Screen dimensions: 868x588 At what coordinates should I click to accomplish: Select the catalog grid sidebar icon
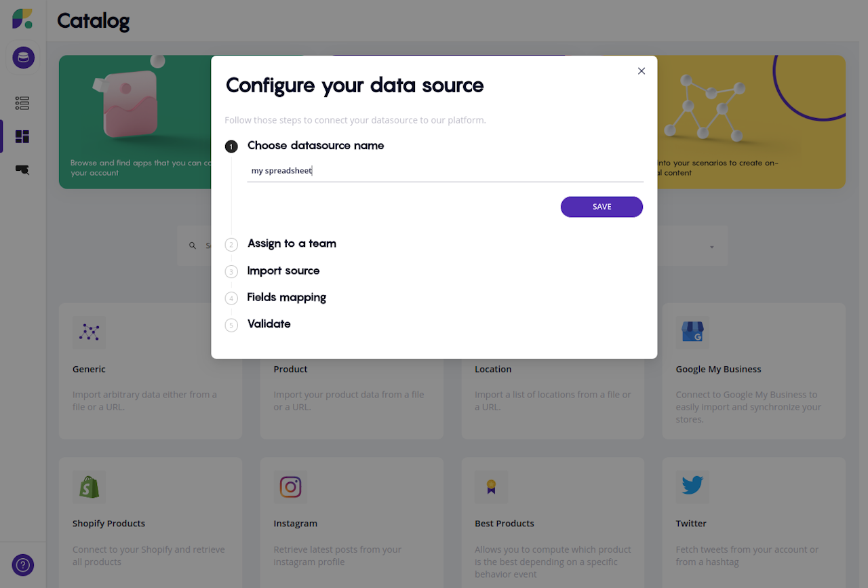pos(22,137)
